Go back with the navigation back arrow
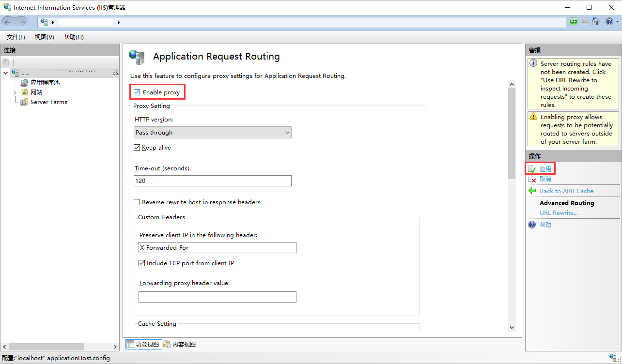 8,22
